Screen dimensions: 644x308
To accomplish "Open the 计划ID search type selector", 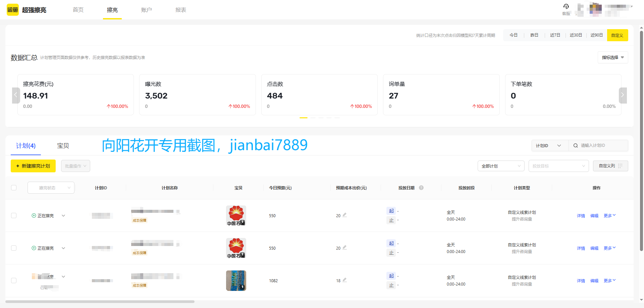I will click(x=550, y=145).
